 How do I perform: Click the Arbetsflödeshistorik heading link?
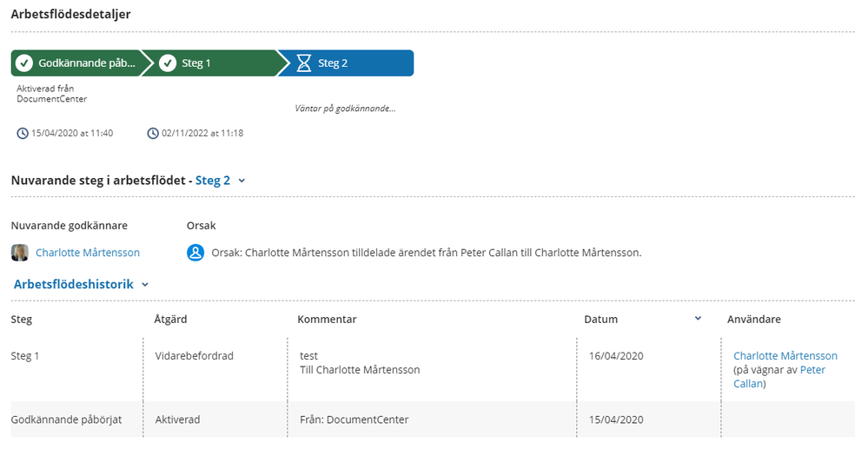(74, 284)
